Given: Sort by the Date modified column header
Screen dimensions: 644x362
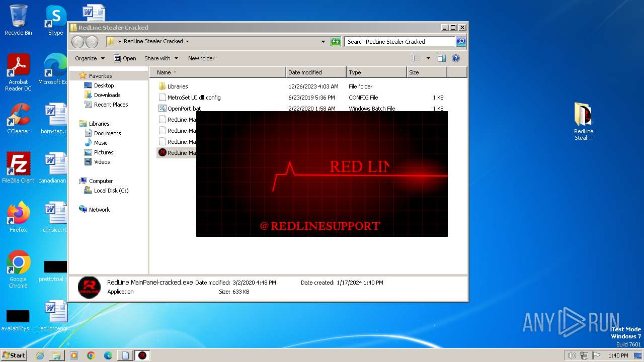Looking at the screenshot, I should click(316, 72).
